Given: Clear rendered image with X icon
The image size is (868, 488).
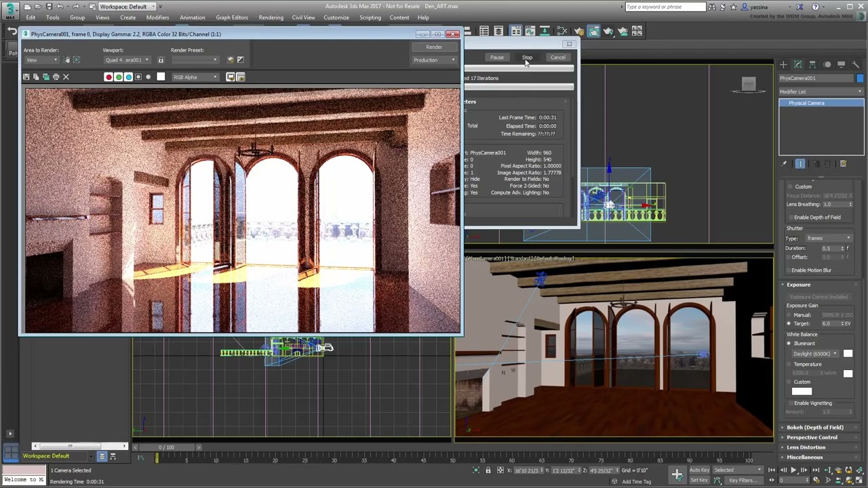Looking at the screenshot, I should tap(66, 77).
